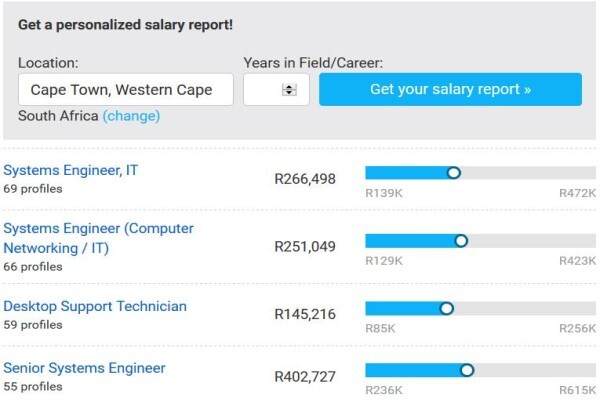Open the Senior Systems Engineer link
This screenshot has width=600, height=400.
[x=84, y=368]
